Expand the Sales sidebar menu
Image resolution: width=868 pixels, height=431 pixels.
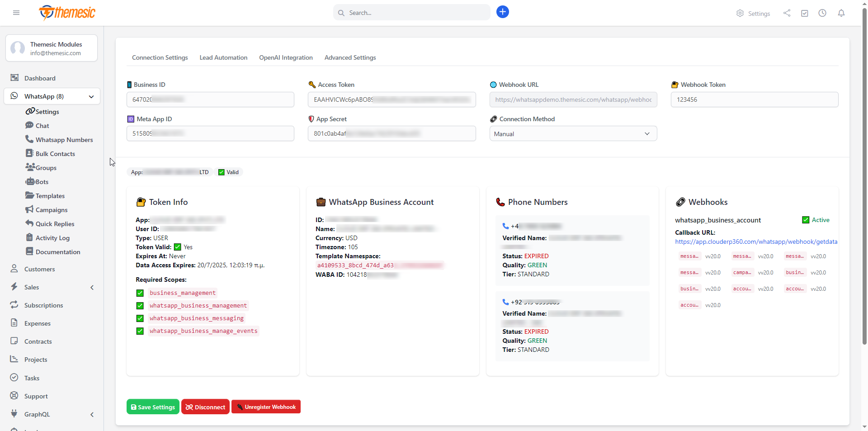(92, 287)
